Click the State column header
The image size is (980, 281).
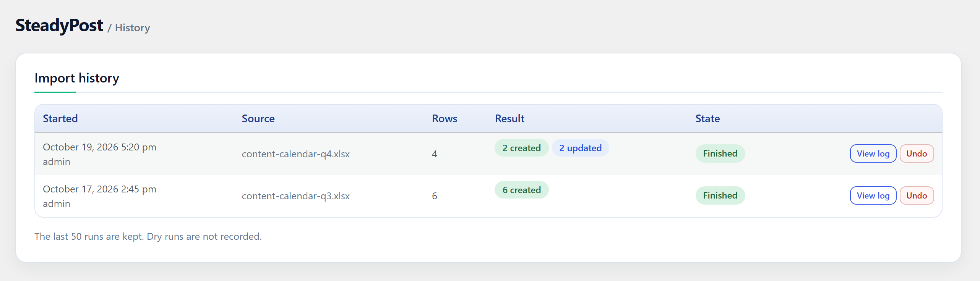click(x=707, y=119)
